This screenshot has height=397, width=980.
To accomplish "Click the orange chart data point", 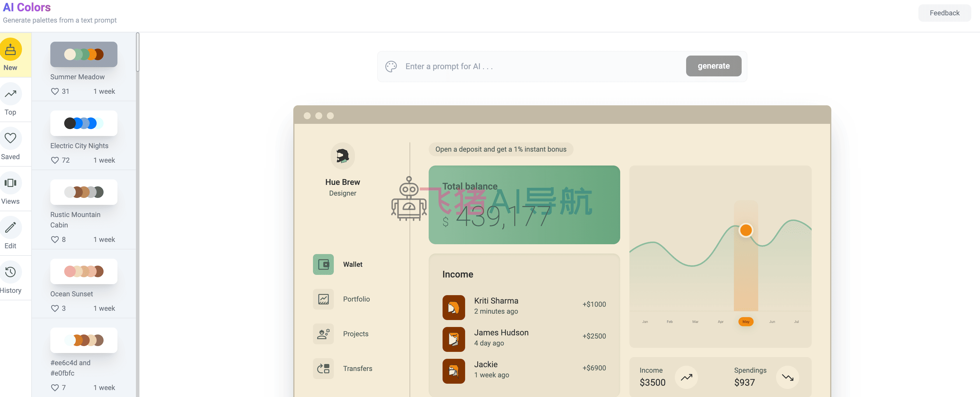I will [745, 230].
